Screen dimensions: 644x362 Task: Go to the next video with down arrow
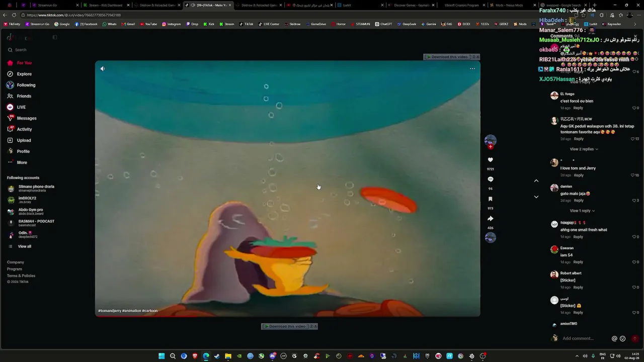tap(536, 197)
